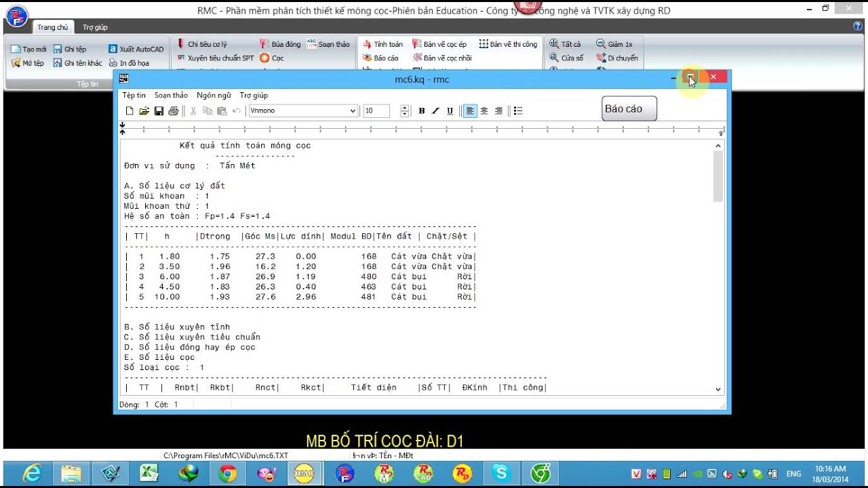868x488 pixels.
Task: Open Cọc pile settings
Action: pos(272,58)
